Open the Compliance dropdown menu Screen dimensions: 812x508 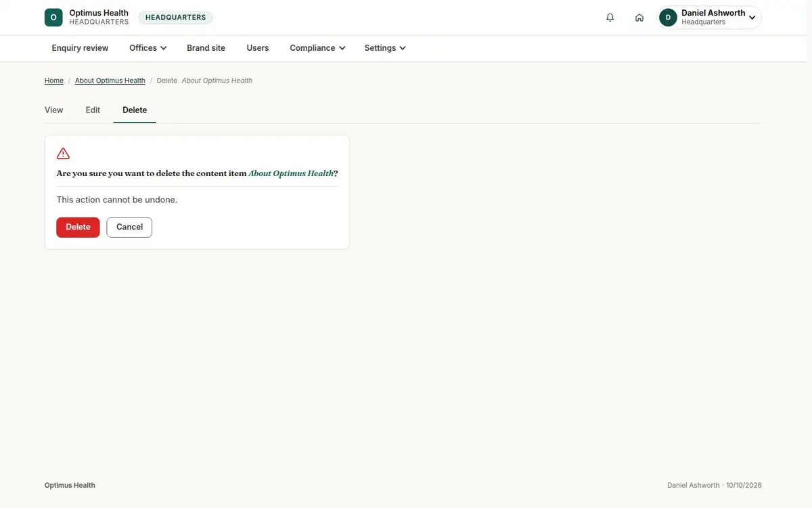tap(317, 48)
